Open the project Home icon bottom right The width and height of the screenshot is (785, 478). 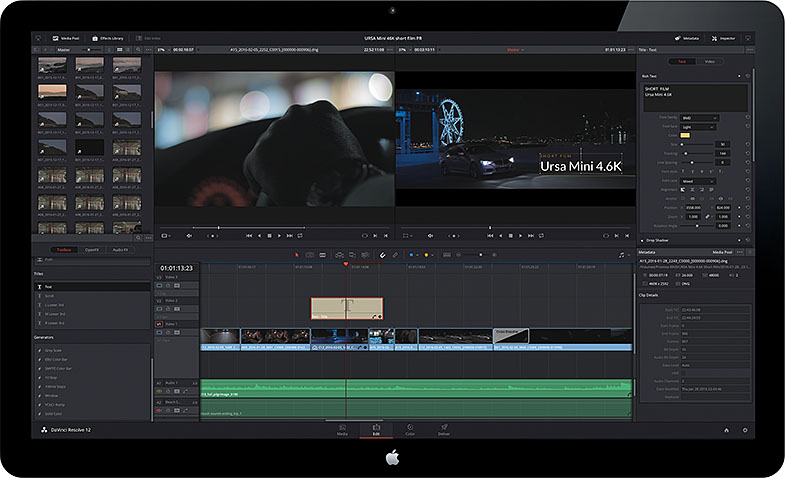[726, 430]
